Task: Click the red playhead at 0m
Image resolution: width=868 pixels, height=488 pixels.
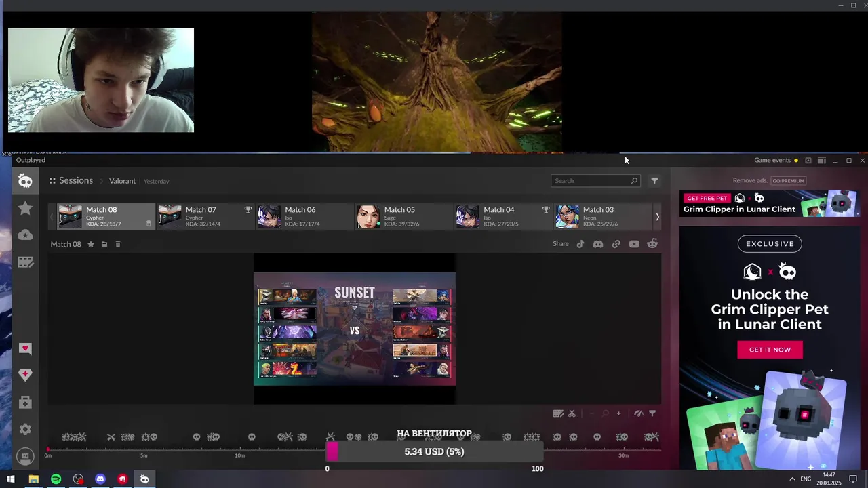Action: click(48, 449)
